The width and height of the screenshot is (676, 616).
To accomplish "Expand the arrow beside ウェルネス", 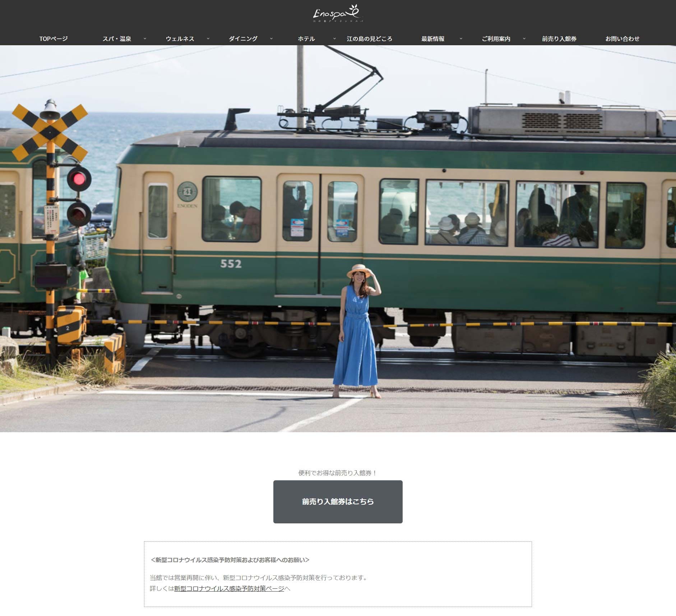I will point(208,39).
